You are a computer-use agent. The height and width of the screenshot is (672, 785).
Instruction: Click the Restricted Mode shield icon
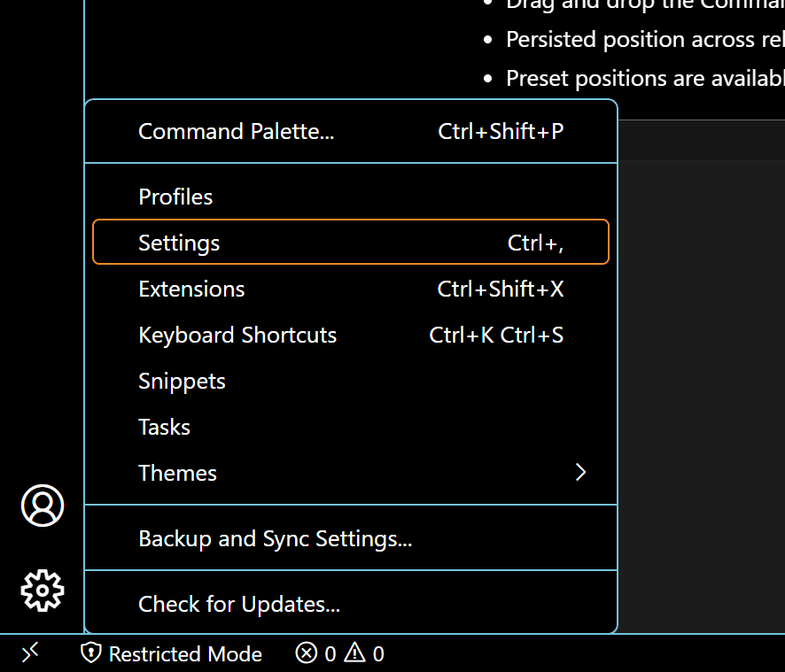pos(91,653)
